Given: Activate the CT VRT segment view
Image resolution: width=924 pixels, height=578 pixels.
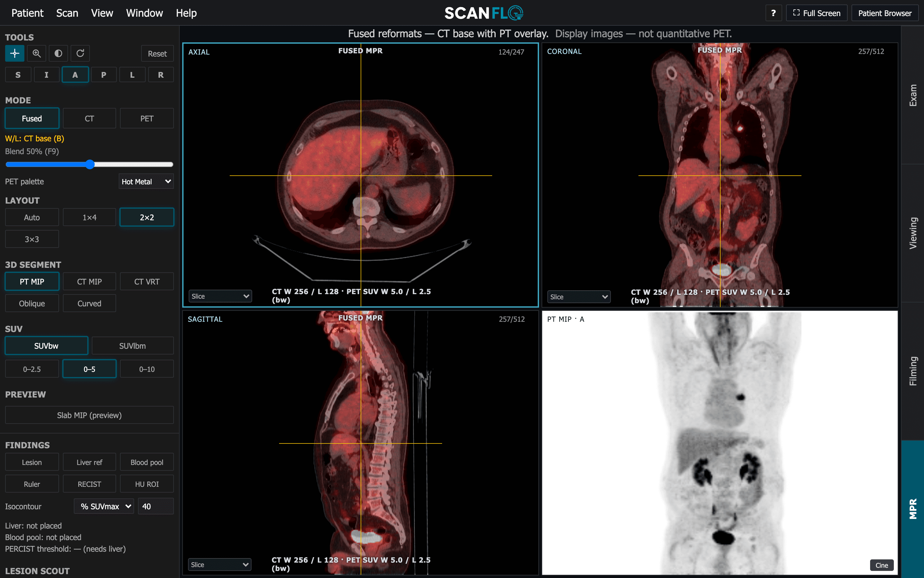Looking at the screenshot, I should point(147,281).
